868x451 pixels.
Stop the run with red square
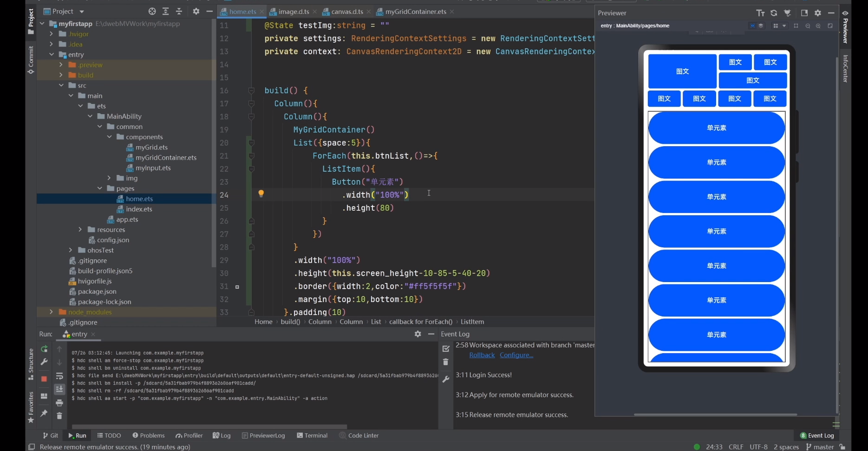click(x=44, y=379)
